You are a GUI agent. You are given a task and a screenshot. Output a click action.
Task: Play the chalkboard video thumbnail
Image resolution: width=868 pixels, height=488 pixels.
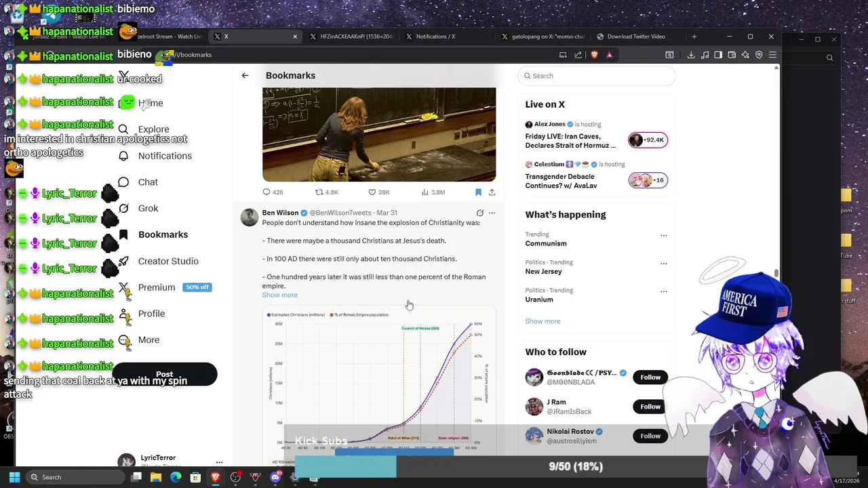point(379,134)
